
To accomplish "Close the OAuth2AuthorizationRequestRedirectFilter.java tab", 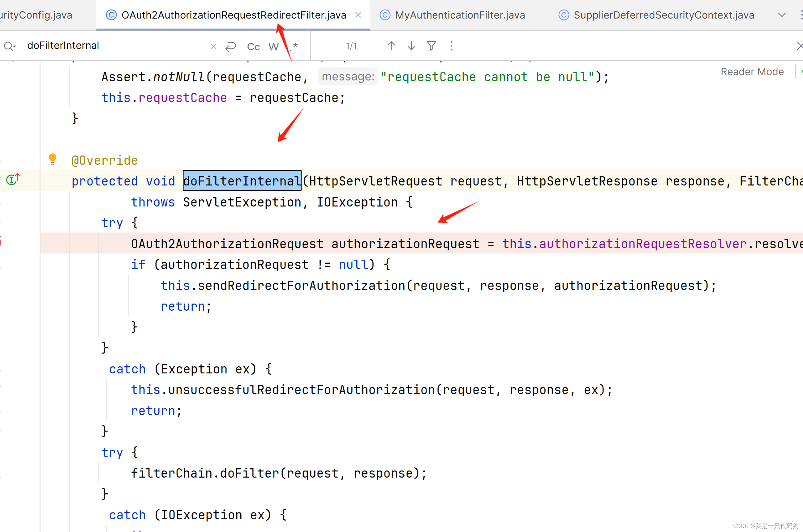I will click(x=358, y=15).
